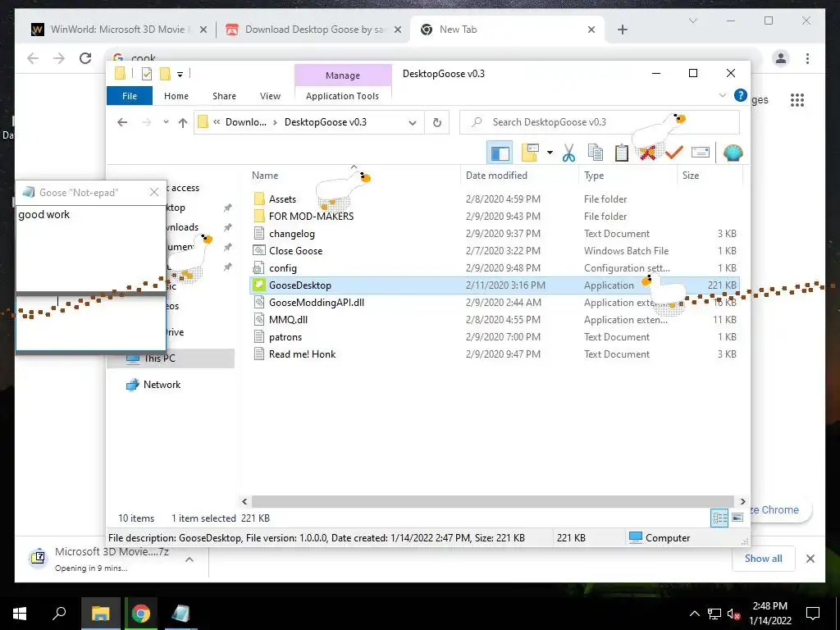This screenshot has width=840, height=630.
Task: Expand the ribbon with the chevron arrow
Action: [722, 95]
